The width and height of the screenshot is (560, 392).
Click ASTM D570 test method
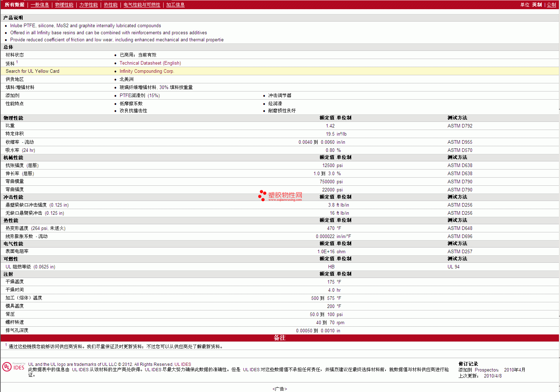coord(460,150)
